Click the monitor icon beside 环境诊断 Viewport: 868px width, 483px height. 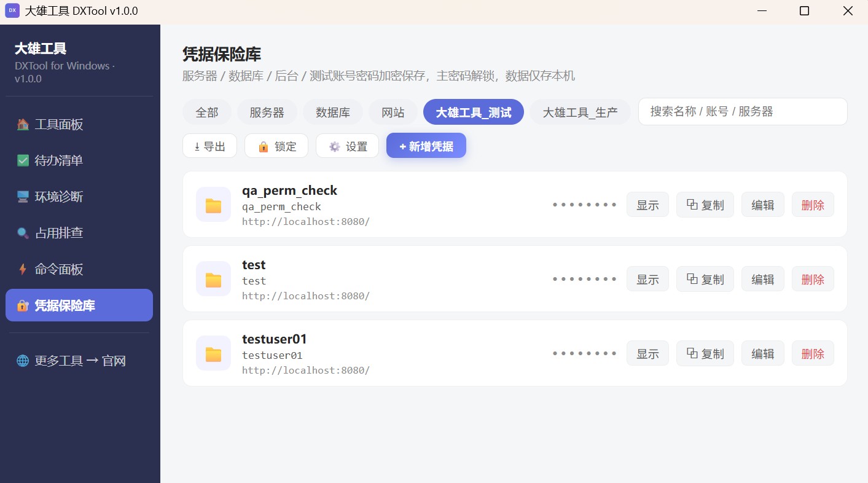point(23,197)
